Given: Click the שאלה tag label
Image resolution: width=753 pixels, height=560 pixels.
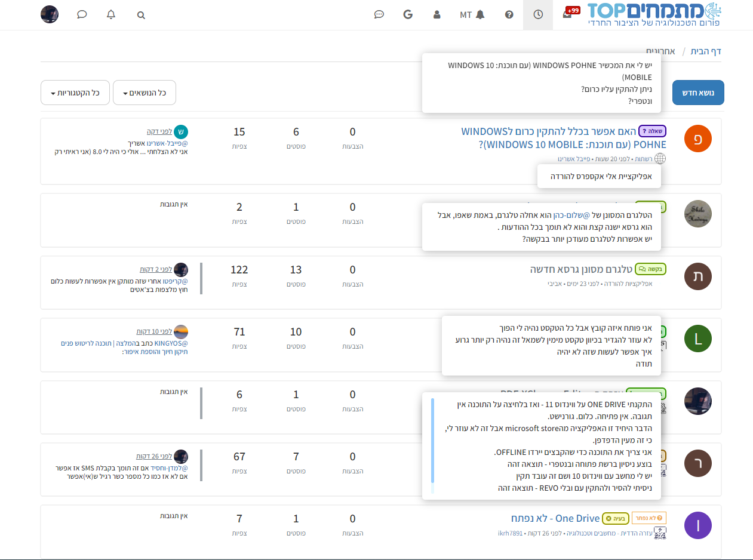Looking at the screenshot, I should pyautogui.click(x=653, y=131).
